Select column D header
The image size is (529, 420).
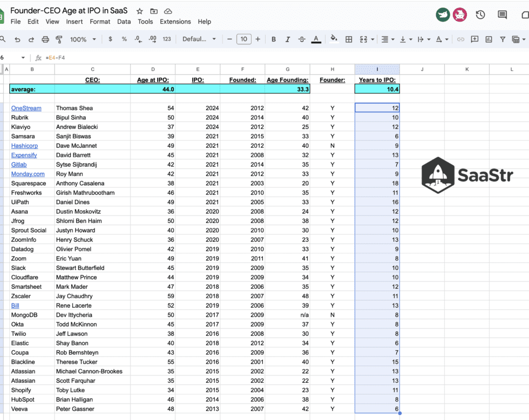coord(153,69)
